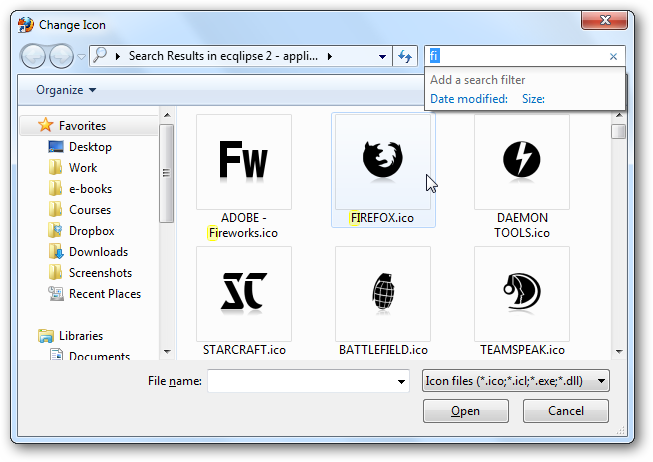Screen dimensions: 653x462
Task: Choose the DAEMON TOOLS.ico icon
Action: (521, 162)
